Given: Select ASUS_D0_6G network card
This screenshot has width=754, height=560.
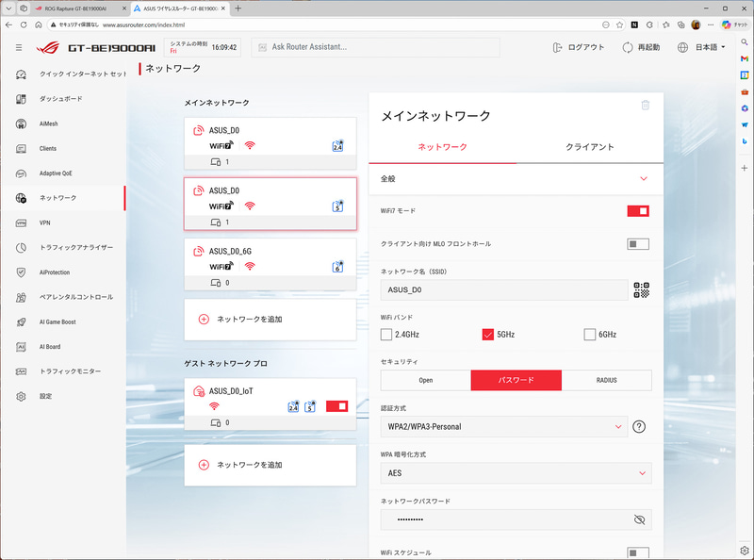Looking at the screenshot, I should [270, 265].
